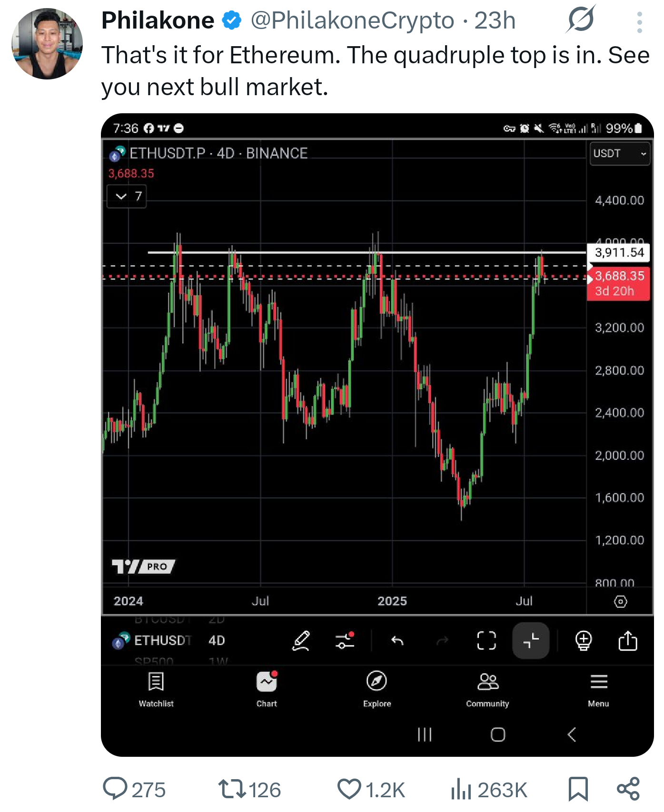Open the @PhilakoneCrypto profile link
This screenshot has height=812, width=664.
click(352, 20)
